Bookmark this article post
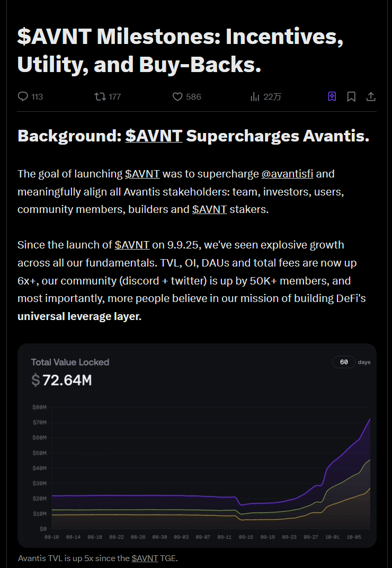This screenshot has height=568, width=392. (x=351, y=96)
